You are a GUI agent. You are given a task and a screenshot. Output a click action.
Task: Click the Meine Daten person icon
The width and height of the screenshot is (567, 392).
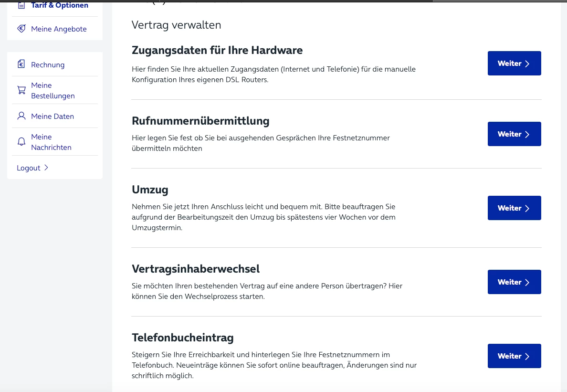[x=21, y=116]
